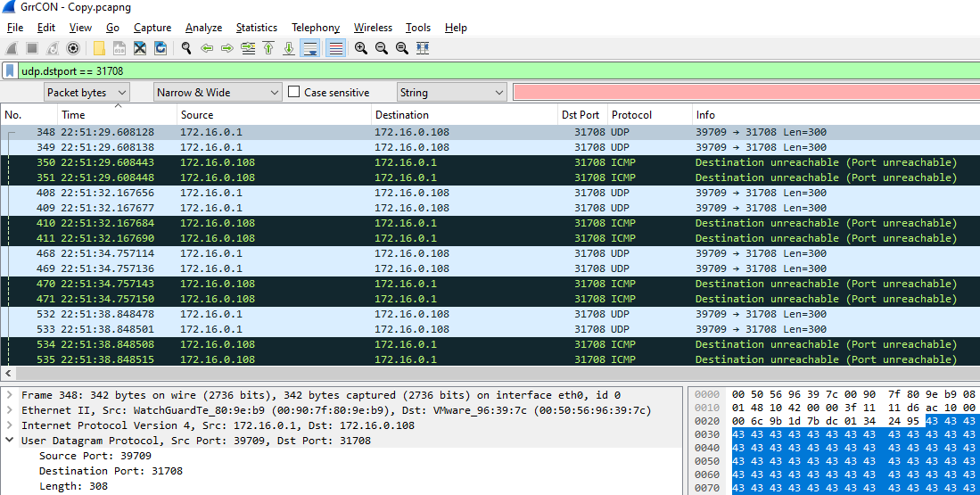The image size is (980, 495).
Task: Toggle colorize packet list icon
Action: click(335, 48)
